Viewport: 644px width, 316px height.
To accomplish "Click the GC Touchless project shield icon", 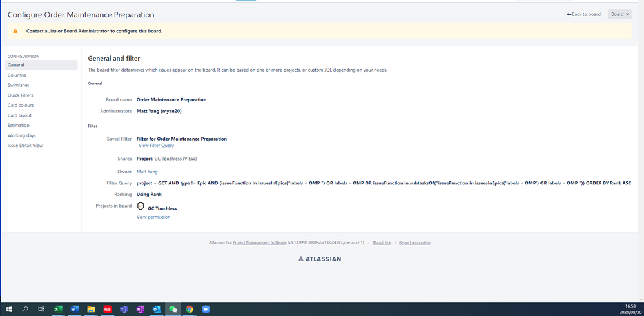I will coord(141,207).
